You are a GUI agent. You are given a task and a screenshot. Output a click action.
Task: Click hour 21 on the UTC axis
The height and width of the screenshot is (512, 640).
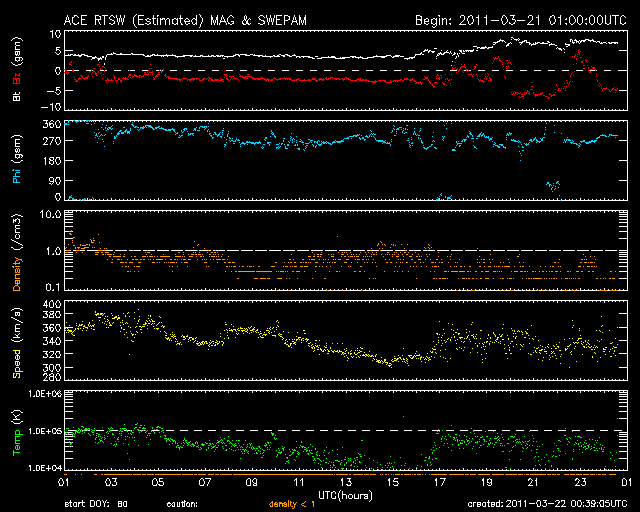click(x=533, y=482)
